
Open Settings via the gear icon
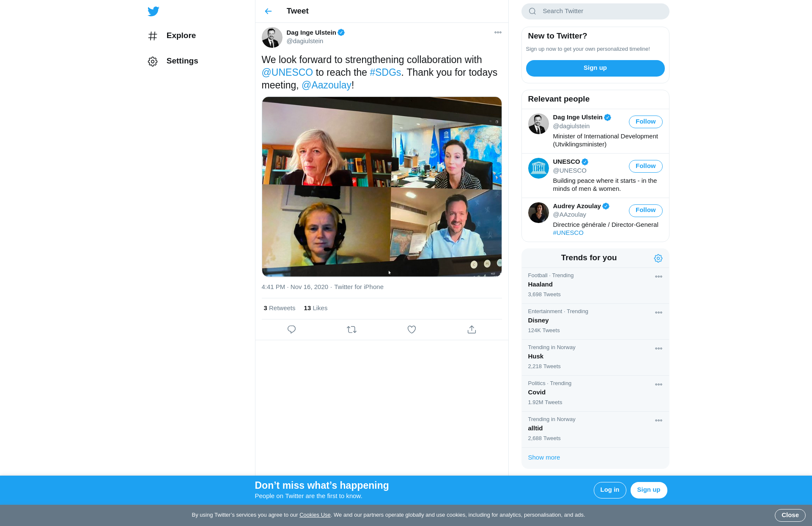[x=153, y=61]
